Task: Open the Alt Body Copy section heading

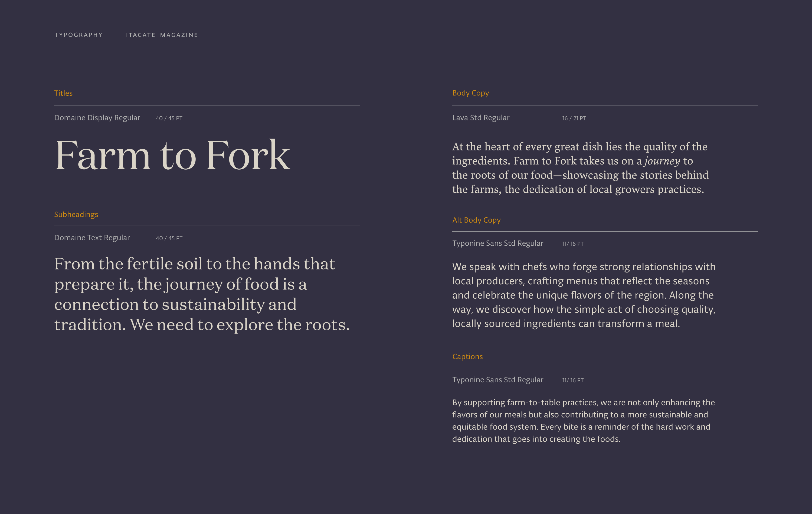Action: (x=476, y=220)
